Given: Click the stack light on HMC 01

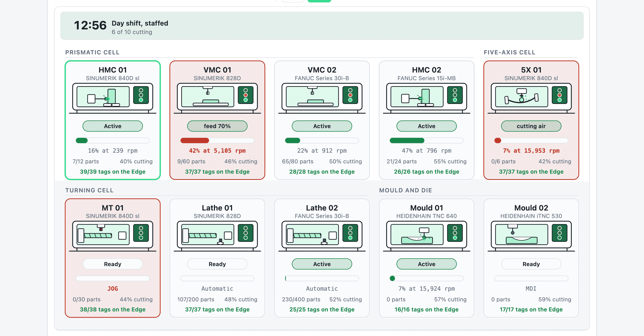Looking at the screenshot, I should coord(141,95).
